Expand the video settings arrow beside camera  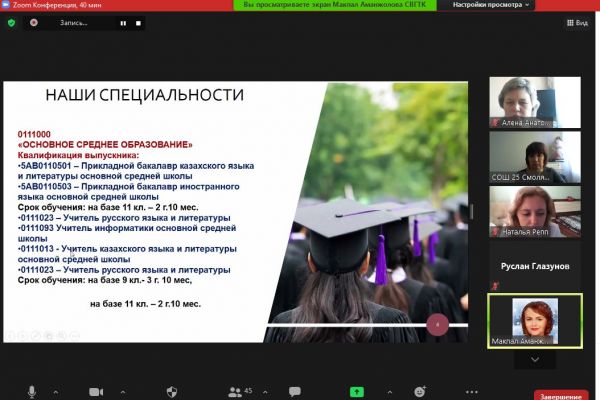coord(123,391)
